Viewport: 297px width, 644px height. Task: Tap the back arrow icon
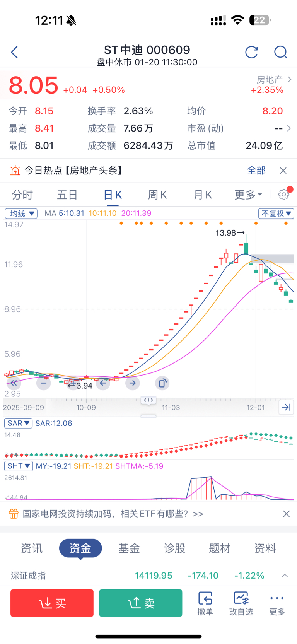pyautogui.click(x=15, y=52)
